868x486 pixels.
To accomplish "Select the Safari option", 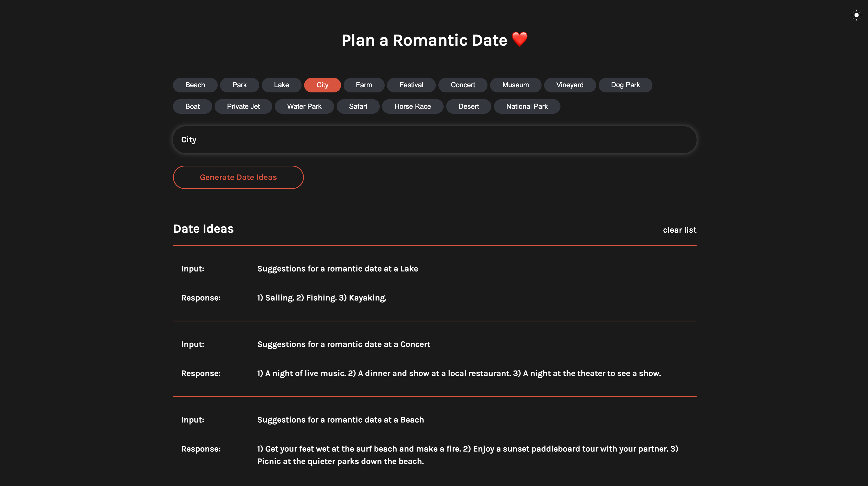I will click(x=357, y=106).
